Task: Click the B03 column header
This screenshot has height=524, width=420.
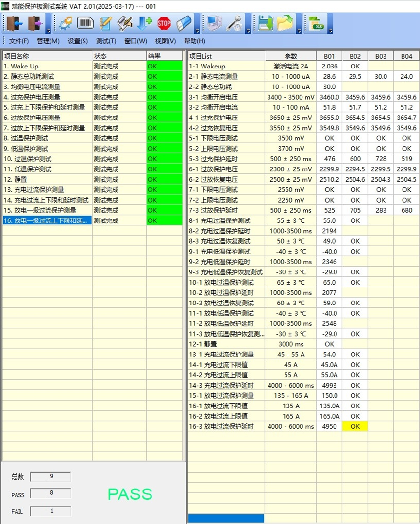Action: (381, 56)
